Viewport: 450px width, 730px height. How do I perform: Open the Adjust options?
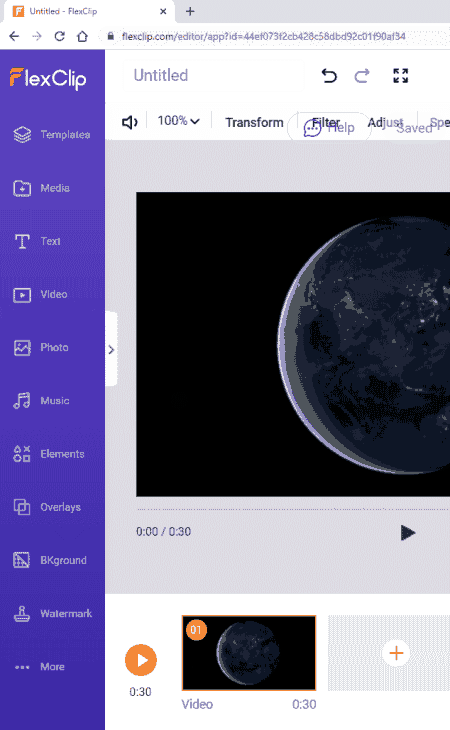pyautogui.click(x=385, y=122)
